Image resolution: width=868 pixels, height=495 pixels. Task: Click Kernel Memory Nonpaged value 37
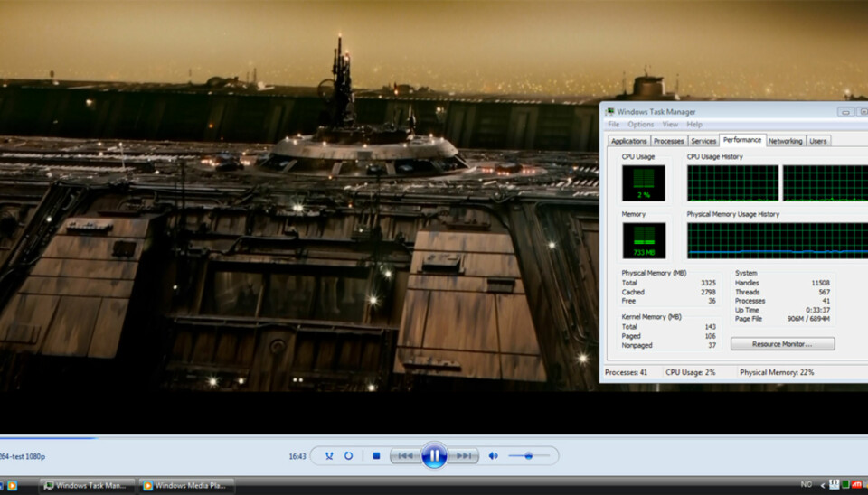click(x=712, y=345)
